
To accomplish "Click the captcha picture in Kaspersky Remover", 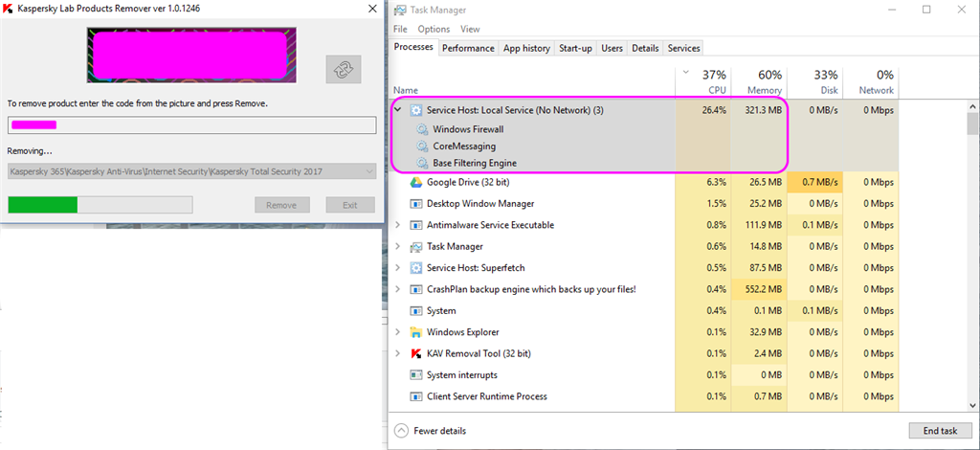I will (191, 55).
